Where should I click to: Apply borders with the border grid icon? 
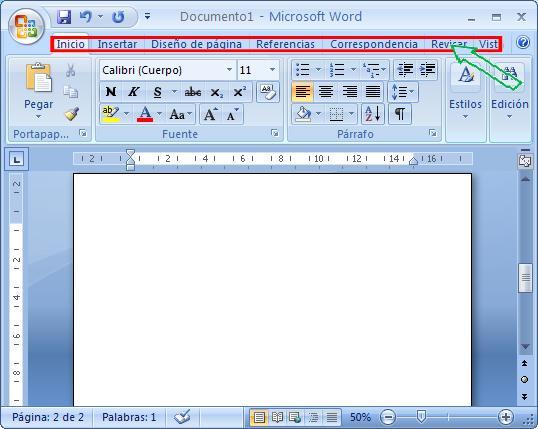(x=336, y=114)
